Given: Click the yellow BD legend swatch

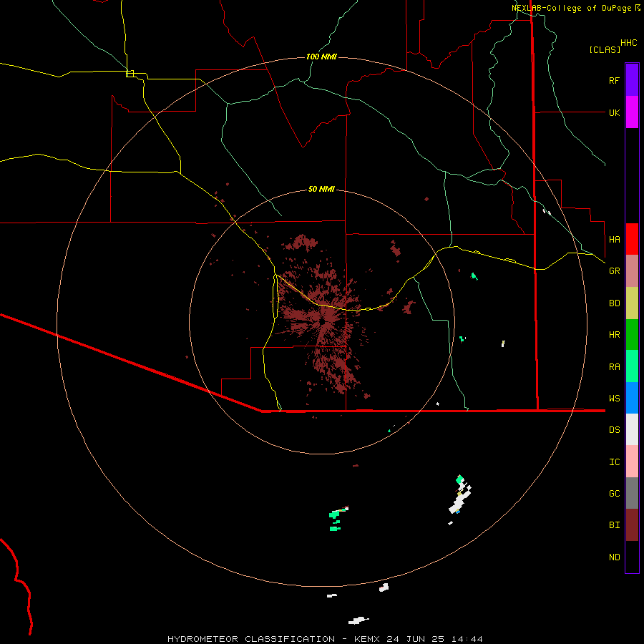Looking at the screenshot, I should coord(632,303).
